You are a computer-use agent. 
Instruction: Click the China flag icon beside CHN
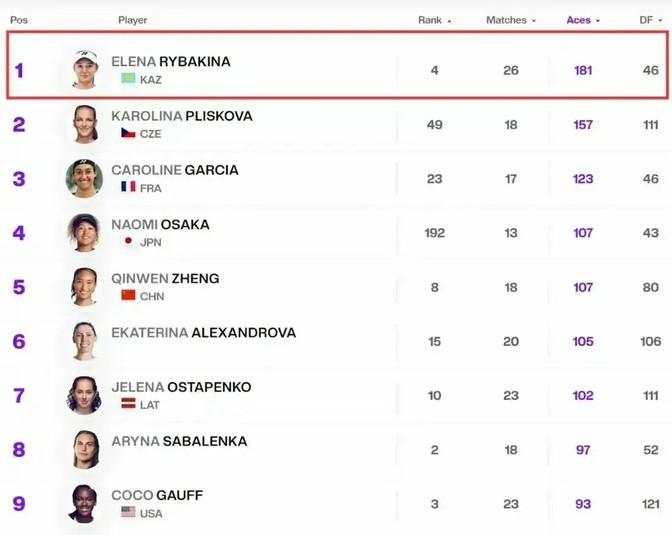(x=128, y=296)
